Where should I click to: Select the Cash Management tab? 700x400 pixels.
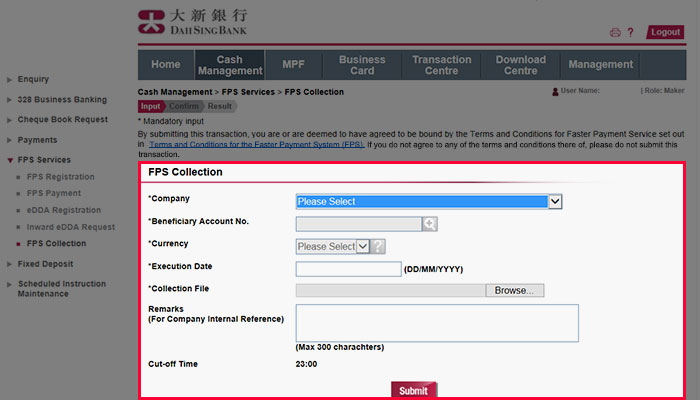(230, 65)
